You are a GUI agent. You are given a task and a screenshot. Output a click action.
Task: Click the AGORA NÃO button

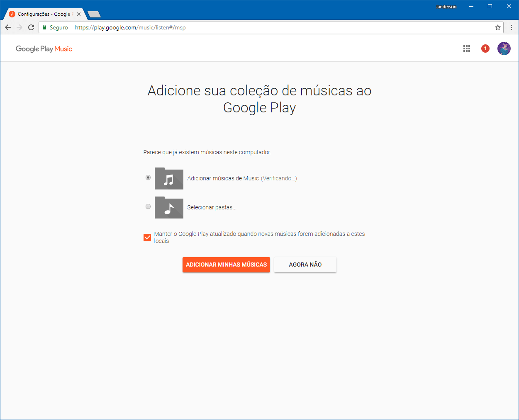coord(305,265)
